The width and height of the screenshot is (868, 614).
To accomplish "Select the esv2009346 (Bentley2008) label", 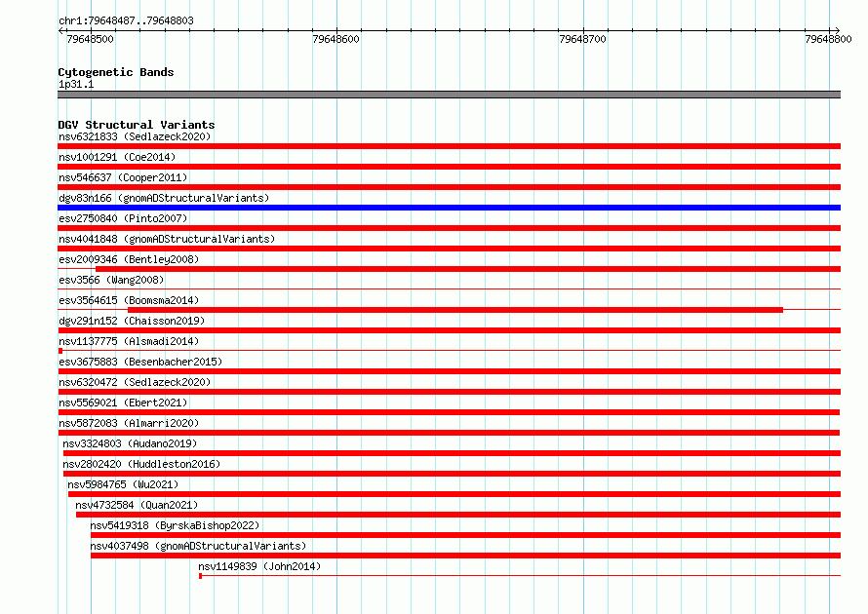I will point(129,259).
